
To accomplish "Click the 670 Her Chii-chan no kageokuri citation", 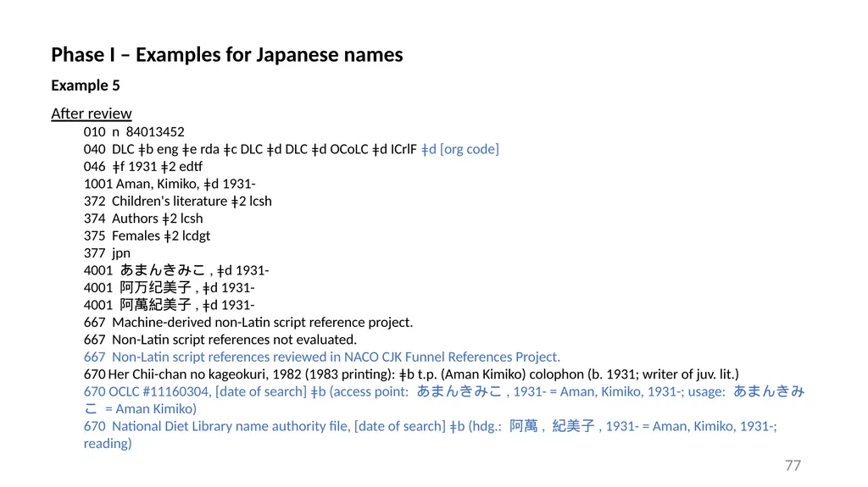I will [411, 374].
